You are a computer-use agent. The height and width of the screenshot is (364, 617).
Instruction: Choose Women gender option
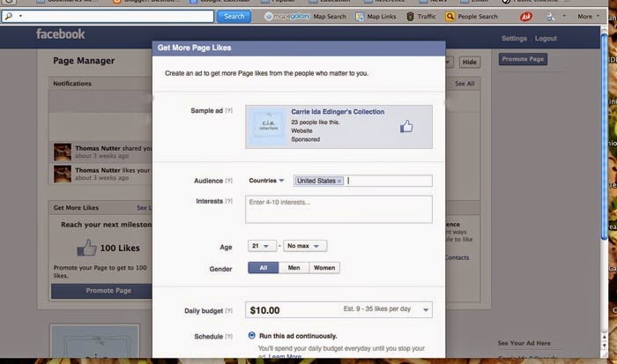coord(324,268)
